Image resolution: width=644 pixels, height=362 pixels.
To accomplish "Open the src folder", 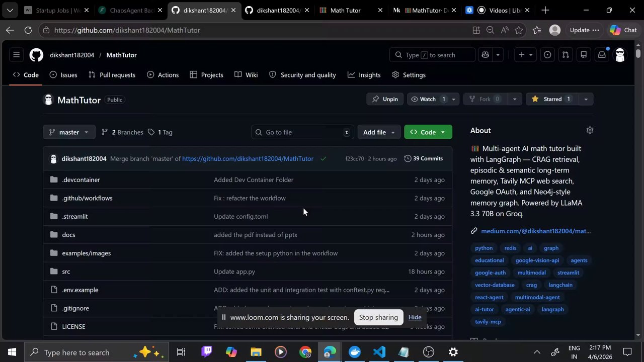I will (66, 271).
